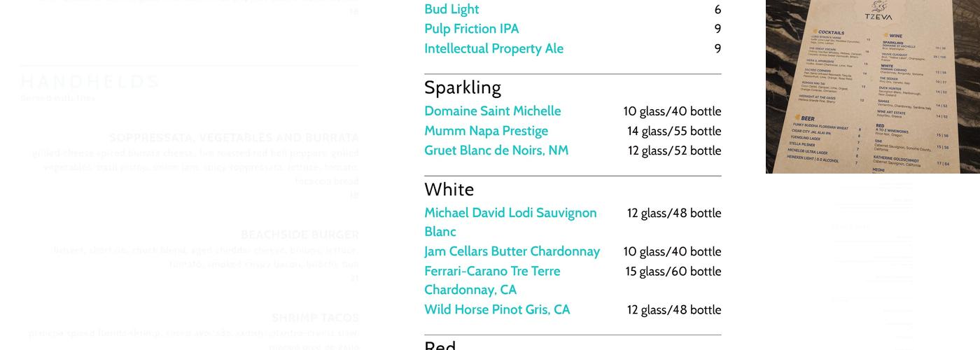This screenshot has height=350, width=980.
Task: Click the Mumm Napa Prestige link
Action: pyautogui.click(x=486, y=131)
